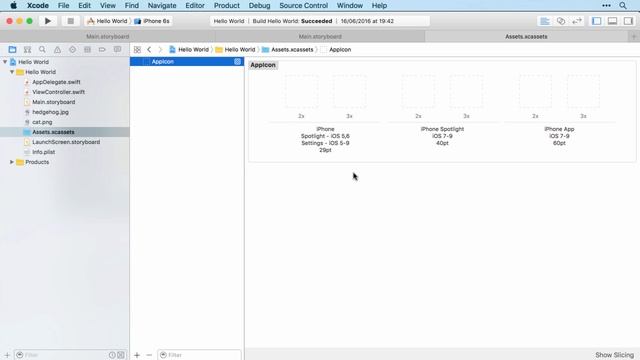
Task: Toggle the Utilities pane
Action: point(628,21)
